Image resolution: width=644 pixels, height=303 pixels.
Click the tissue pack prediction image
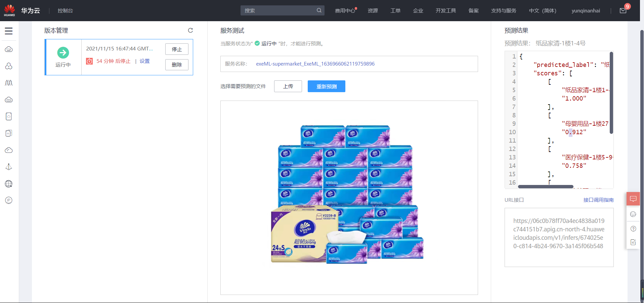(x=347, y=194)
